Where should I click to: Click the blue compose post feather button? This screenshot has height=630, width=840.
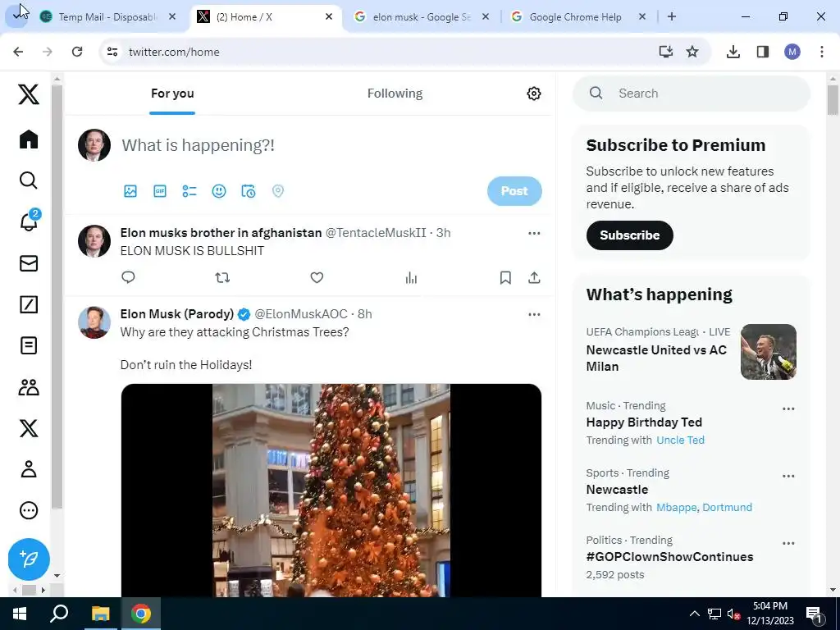pyautogui.click(x=29, y=559)
